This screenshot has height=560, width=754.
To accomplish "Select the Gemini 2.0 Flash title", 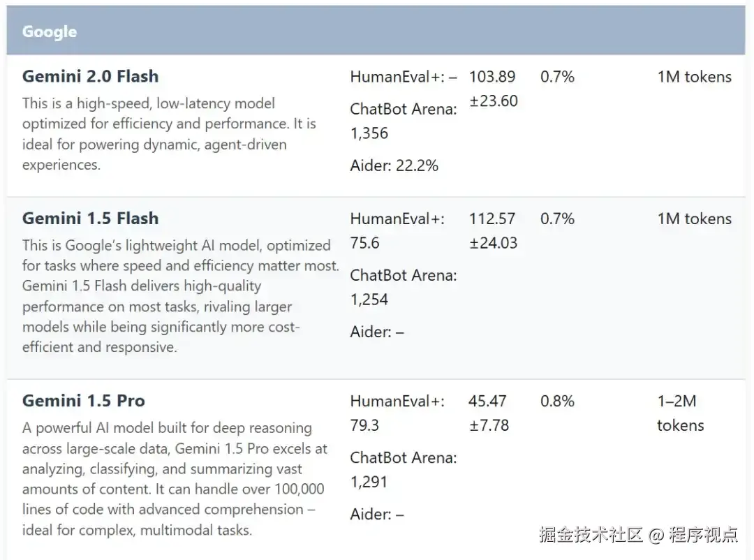I will coord(90,77).
